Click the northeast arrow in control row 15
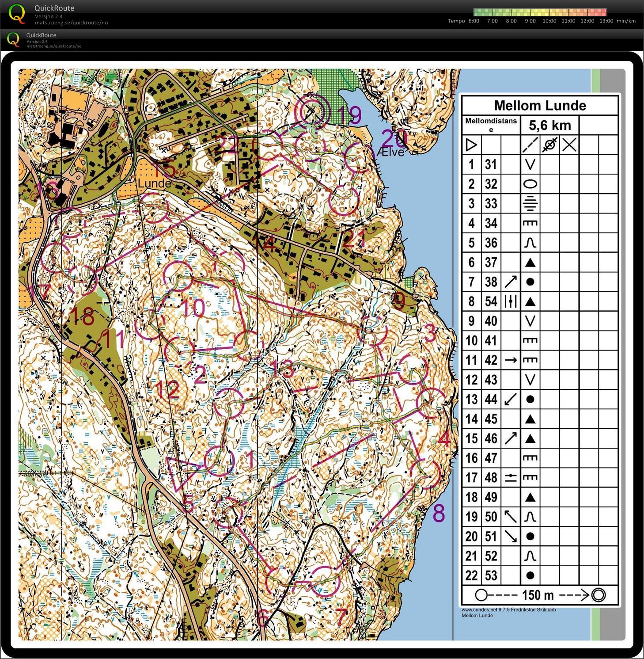Viewport: 644px width, 659px height. click(511, 438)
